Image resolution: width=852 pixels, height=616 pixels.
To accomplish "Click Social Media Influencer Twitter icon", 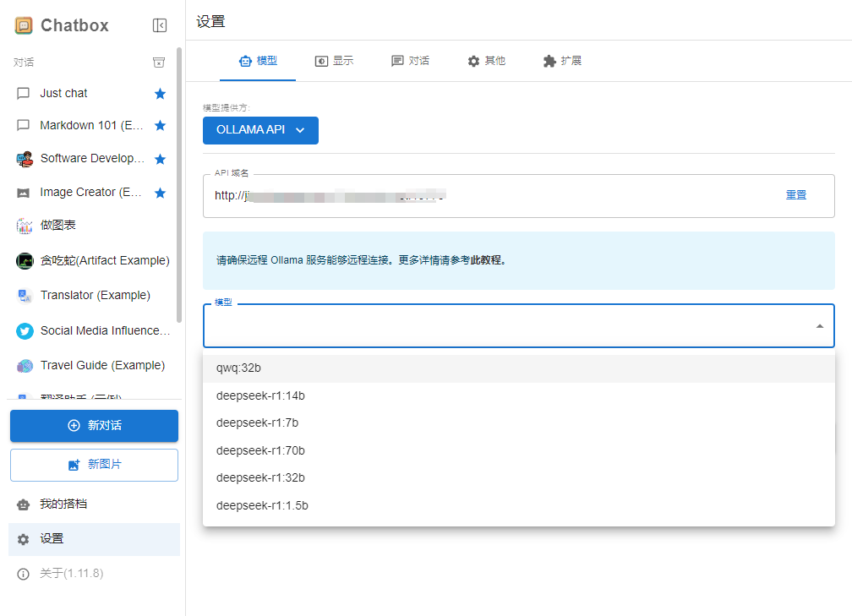I will (25, 331).
